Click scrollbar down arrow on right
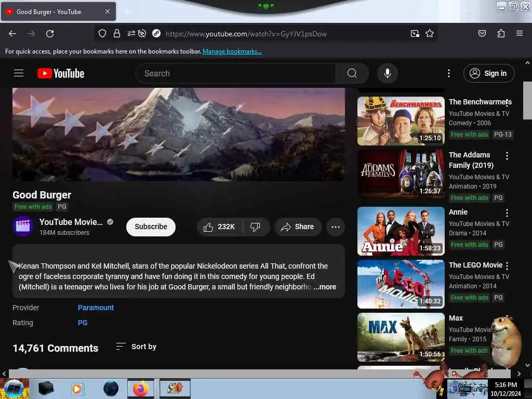532x399 pixels. click(x=527, y=365)
